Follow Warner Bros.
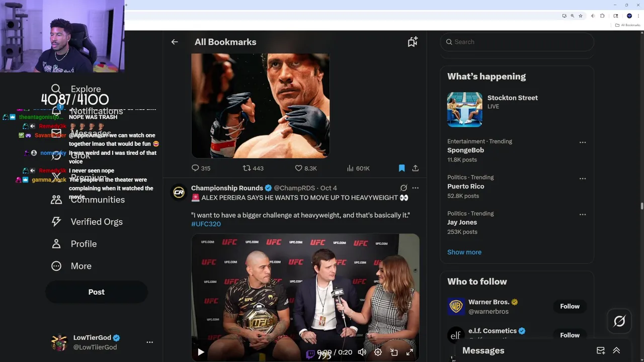The height and width of the screenshot is (362, 644). coord(570,306)
